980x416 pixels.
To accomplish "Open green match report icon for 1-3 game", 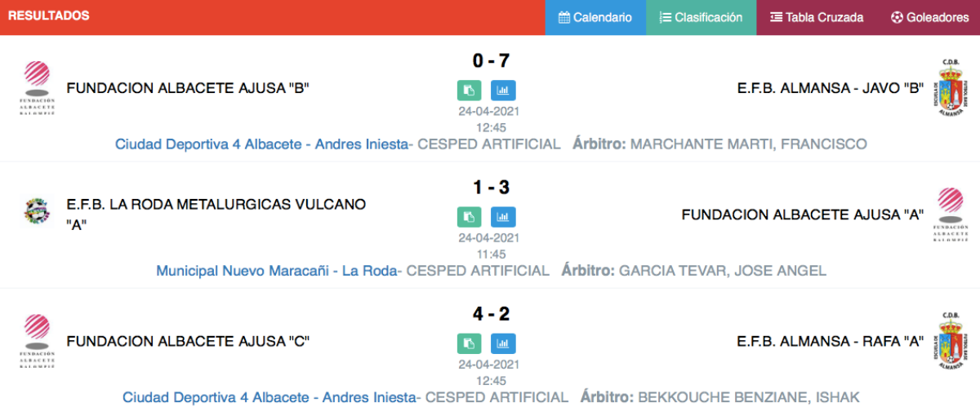I will pyautogui.click(x=470, y=217).
